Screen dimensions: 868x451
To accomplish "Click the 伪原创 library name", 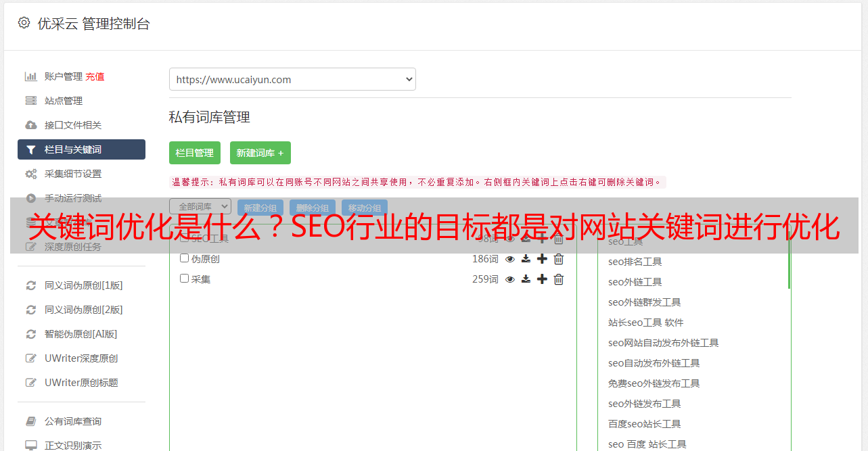I will 205,259.
